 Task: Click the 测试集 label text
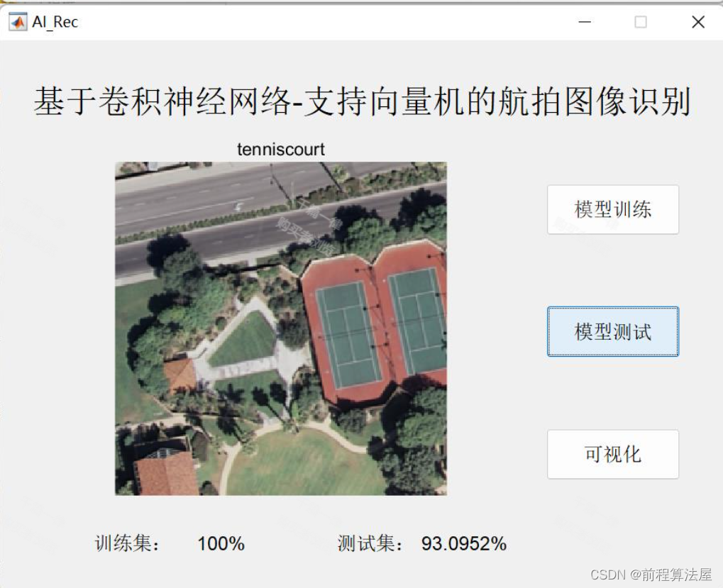(x=370, y=543)
